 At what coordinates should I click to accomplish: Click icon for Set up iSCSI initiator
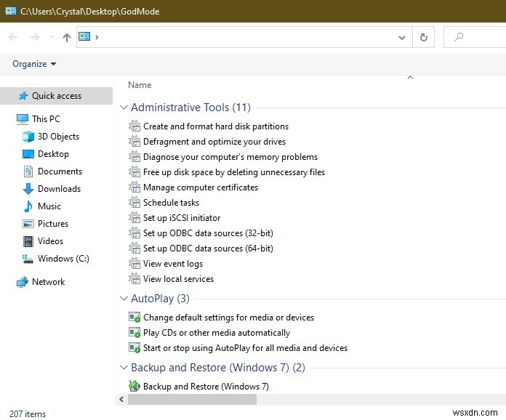pyautogui.click(x=134, y=218)
